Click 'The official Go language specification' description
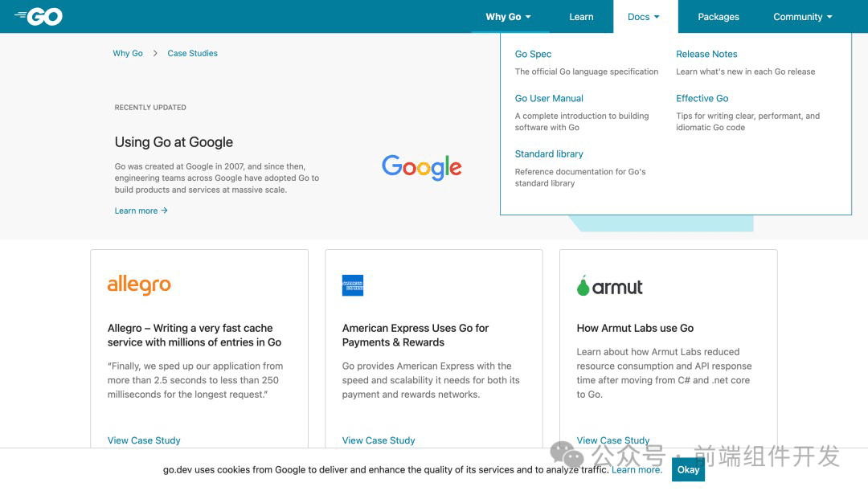Screen dimensions: 868x491 click(x=586, y=72)
